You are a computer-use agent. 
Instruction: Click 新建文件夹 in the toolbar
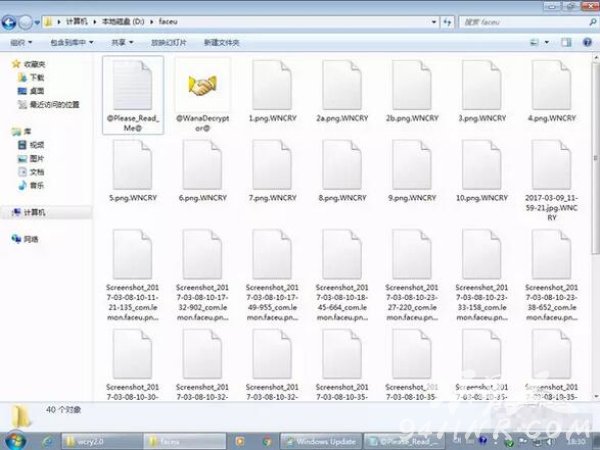coord(221,42)
